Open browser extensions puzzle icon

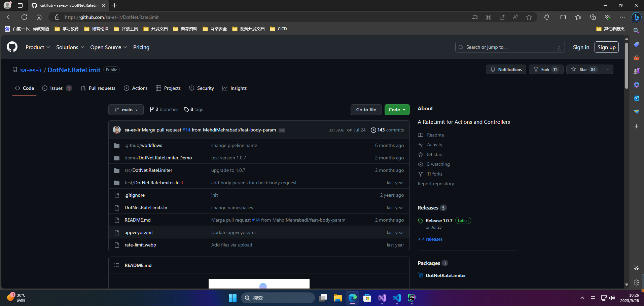coord(547,17)
